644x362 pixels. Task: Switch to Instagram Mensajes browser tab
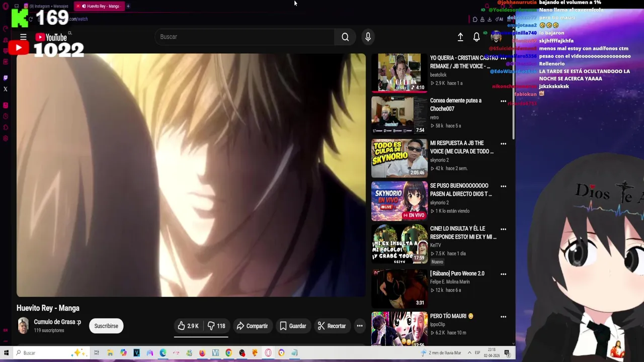pyautogui.click(x=46, y=6)
